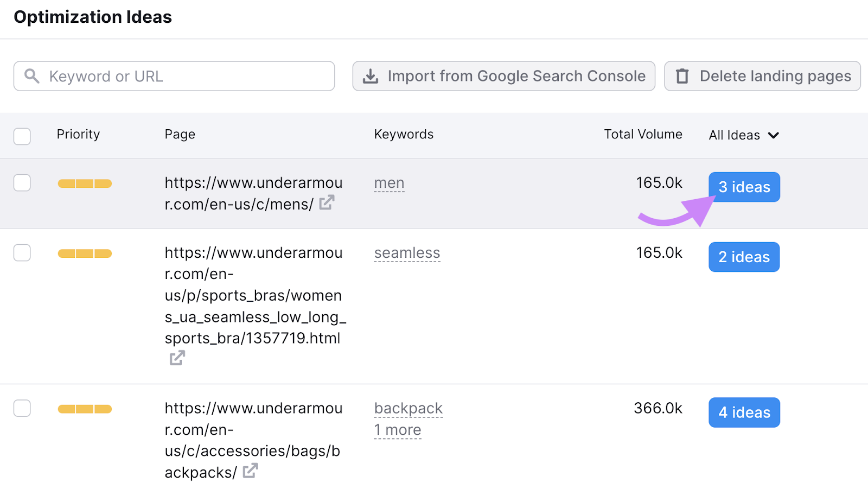Viewport: 868px width, 495px height.
Task: Open the 2 ideas button
Action: click(x=744, y=257)
